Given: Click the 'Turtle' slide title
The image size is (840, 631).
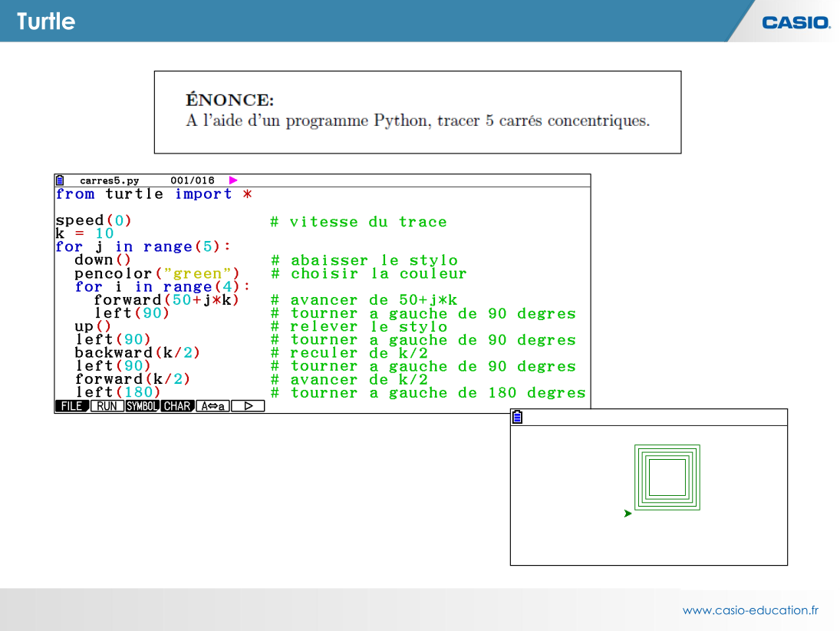Looking at the screenshot, I should tap(46, 21).
